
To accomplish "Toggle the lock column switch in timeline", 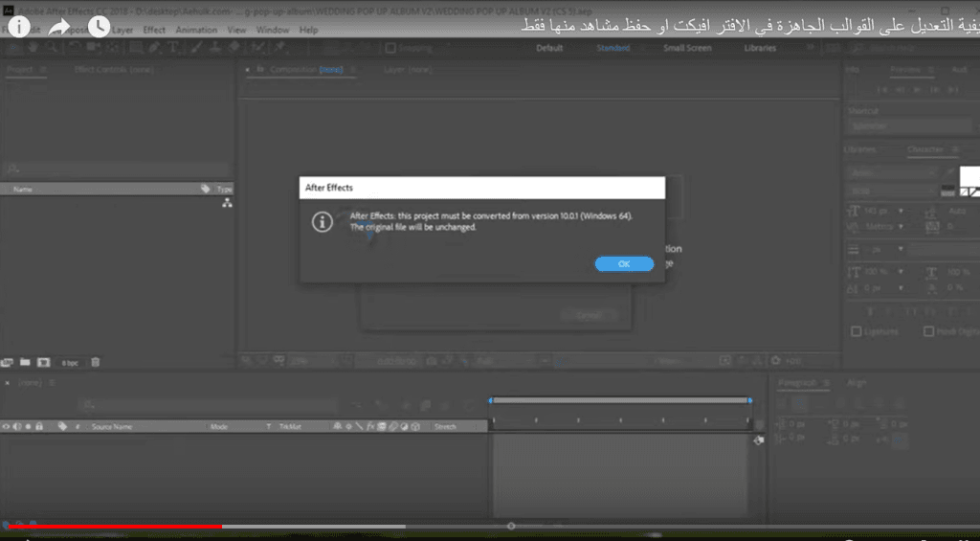I will pyautogui.click(x=38, y=426).
